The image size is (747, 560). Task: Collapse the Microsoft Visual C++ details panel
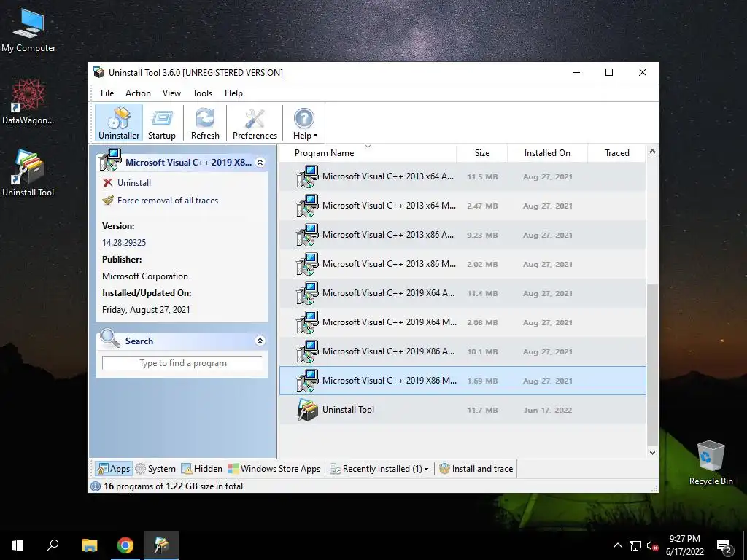[x=260, y=163]
